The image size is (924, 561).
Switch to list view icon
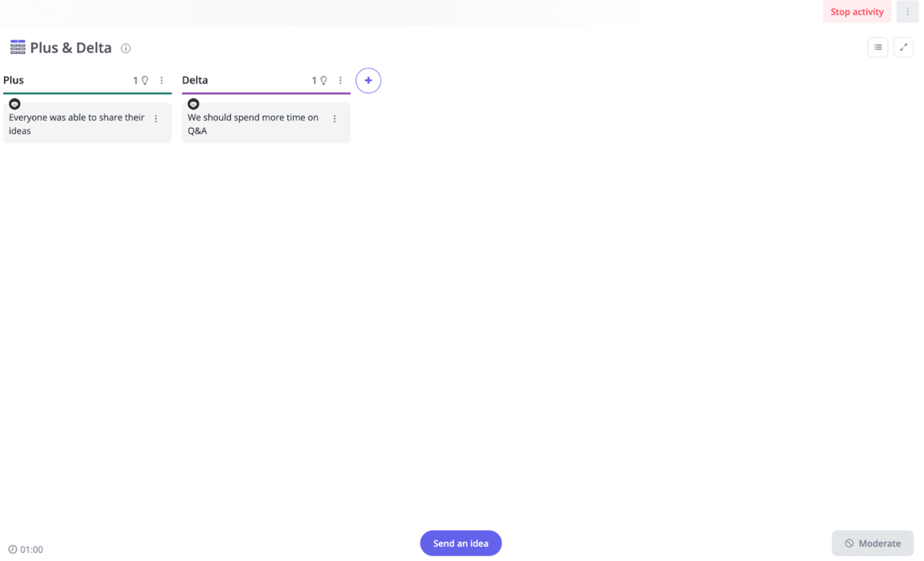tap(878, 48)
